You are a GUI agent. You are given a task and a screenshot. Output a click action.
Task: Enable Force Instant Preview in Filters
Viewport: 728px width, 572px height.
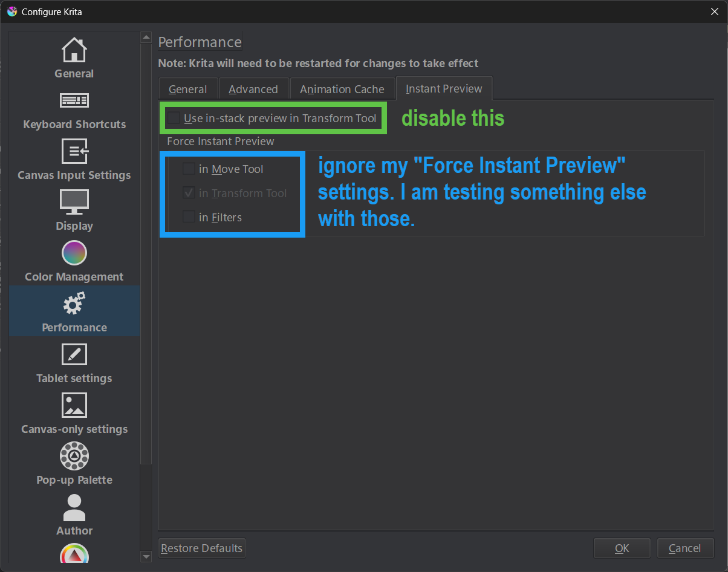[x=189, y=217]
